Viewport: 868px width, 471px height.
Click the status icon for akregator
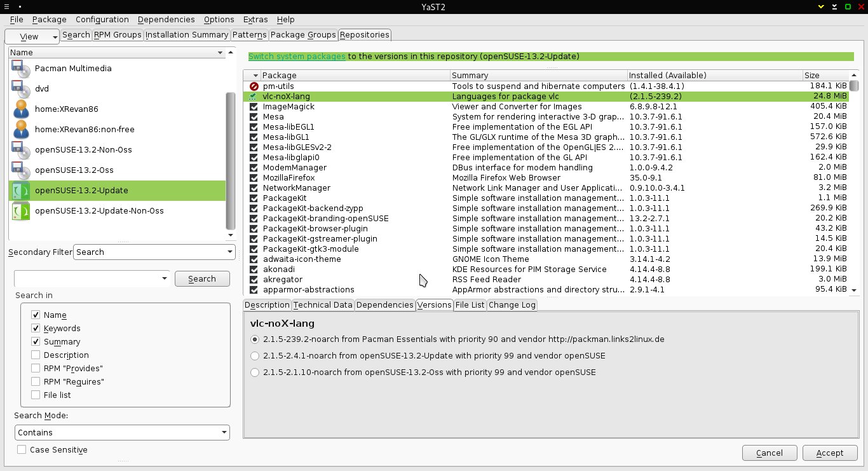pyautogui.click(x=254, y=280)
